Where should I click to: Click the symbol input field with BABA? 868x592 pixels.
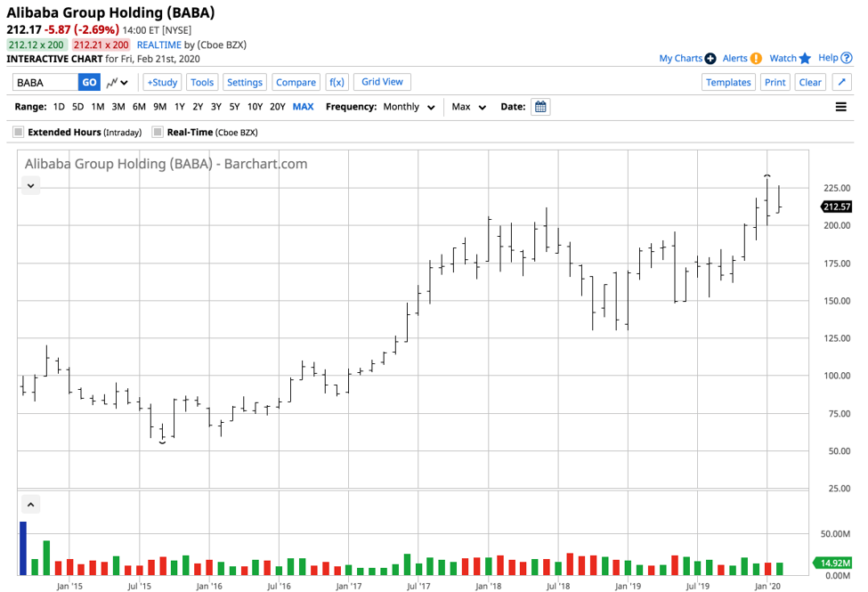click(x=45, y=82)
